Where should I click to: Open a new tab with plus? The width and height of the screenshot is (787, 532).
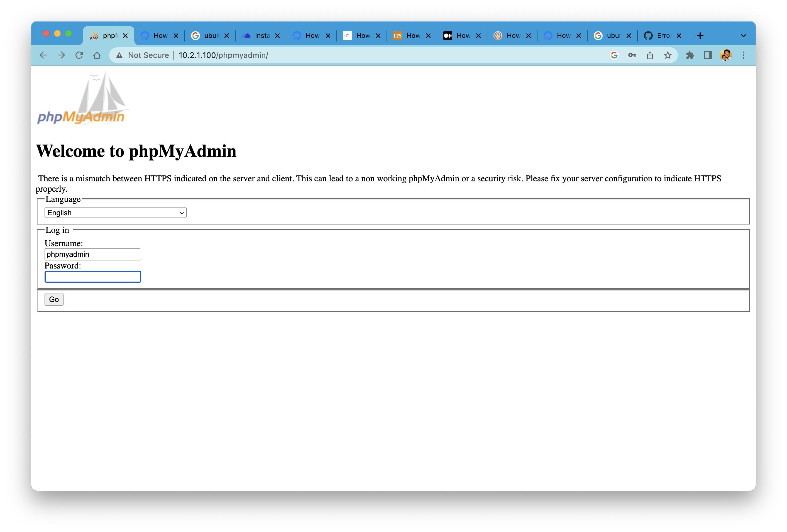700,36
